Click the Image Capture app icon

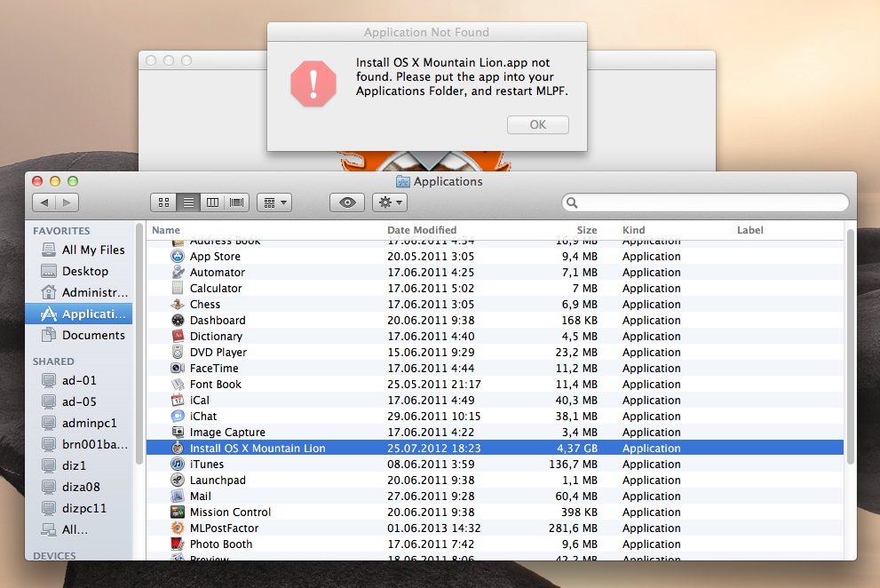pyautogui.click(x=178, y=433)
